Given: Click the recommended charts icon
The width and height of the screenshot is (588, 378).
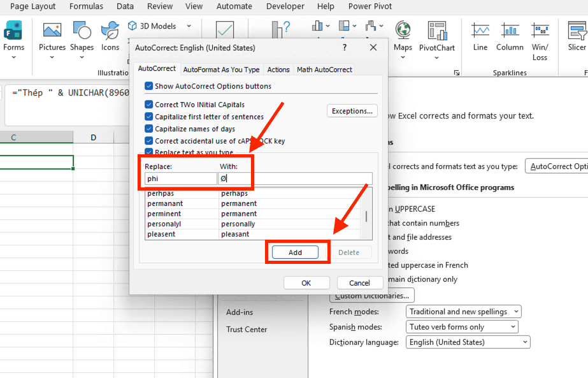Looking at the screenshot, I should [x=281, y=29].
